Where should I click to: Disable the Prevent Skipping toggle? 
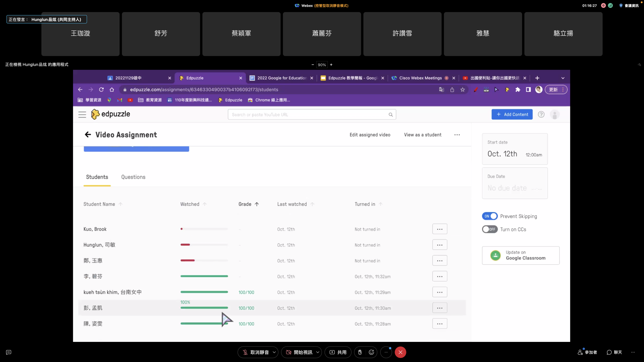click(x=490, y=216)
